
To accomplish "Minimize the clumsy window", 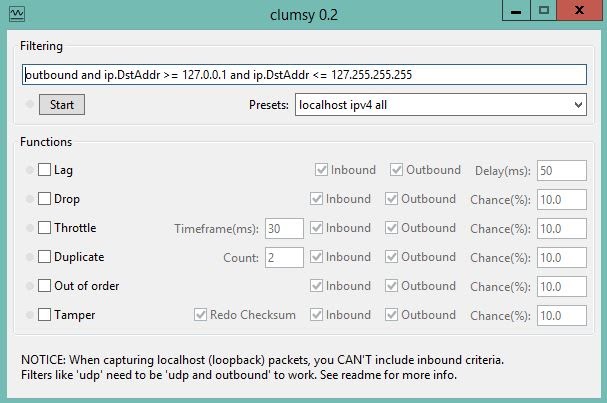I will pyautogui.click(x=516, y=11).
